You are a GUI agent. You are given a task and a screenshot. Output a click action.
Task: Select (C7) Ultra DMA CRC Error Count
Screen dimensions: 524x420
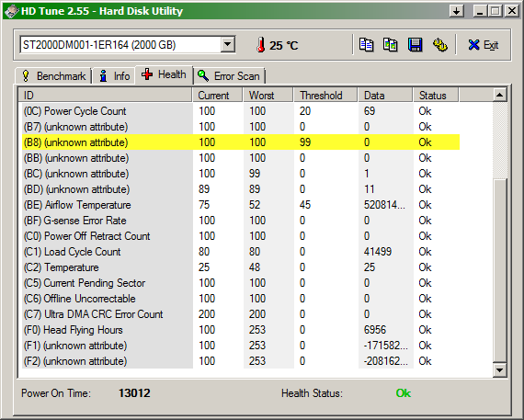[241, 314]
